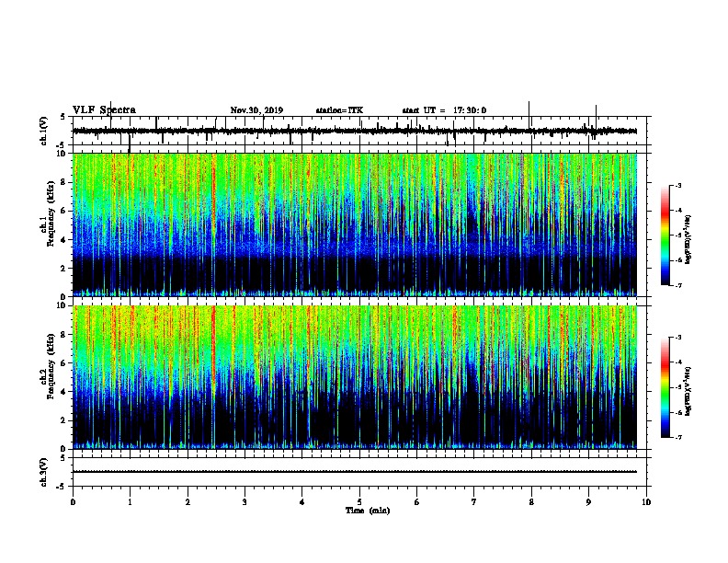728x563 pixels.
Task: Click the flat ch.3 voltage trace line
Action: [355, 472]
